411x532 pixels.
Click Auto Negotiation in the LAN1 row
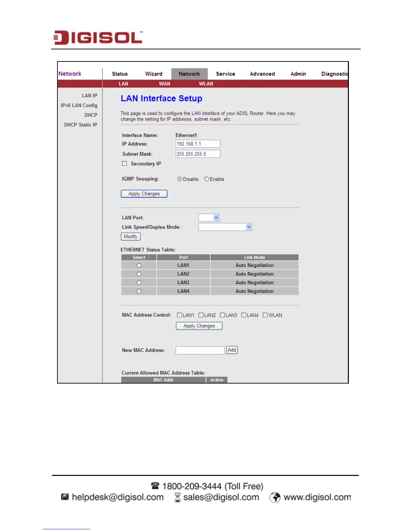[x=255, y=265]
